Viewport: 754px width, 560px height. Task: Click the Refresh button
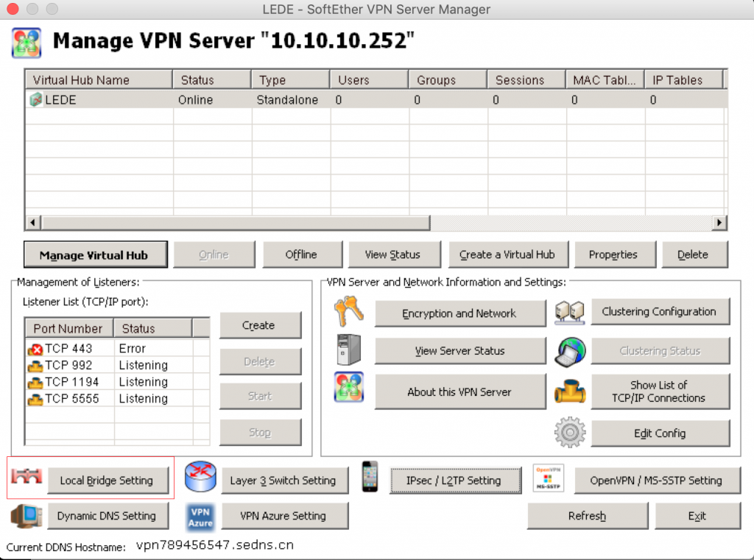(x=588, y=516)
